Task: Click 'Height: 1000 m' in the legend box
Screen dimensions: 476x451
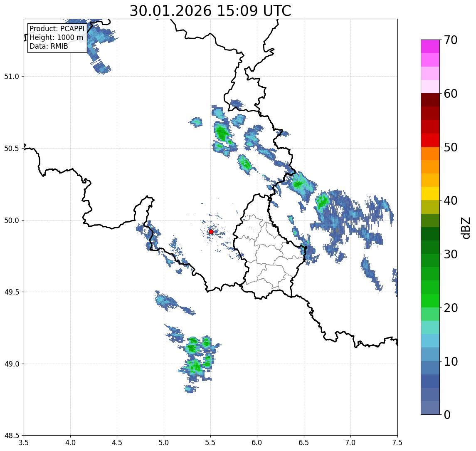Action: (x=56, y=37)
